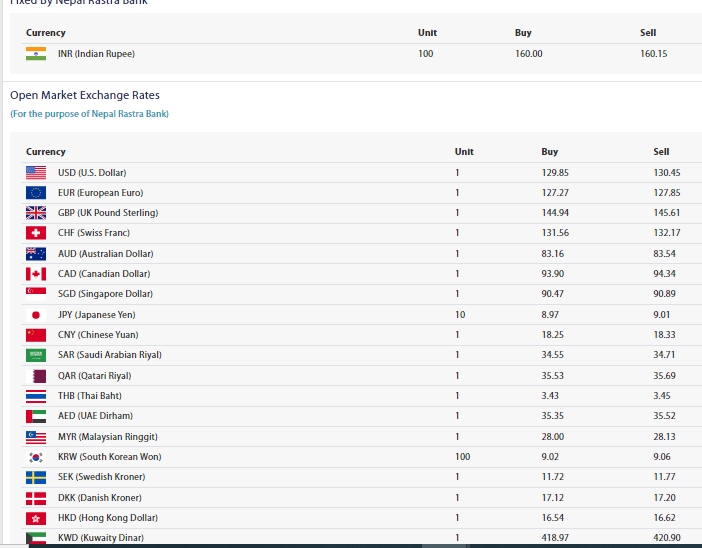
Task: Click the Buy column header in open market table
Action: pos(549,152)
